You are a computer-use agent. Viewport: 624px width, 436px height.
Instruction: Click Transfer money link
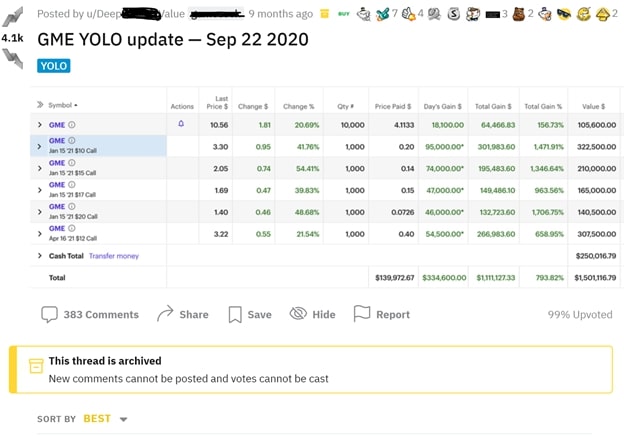pos(114,256)
